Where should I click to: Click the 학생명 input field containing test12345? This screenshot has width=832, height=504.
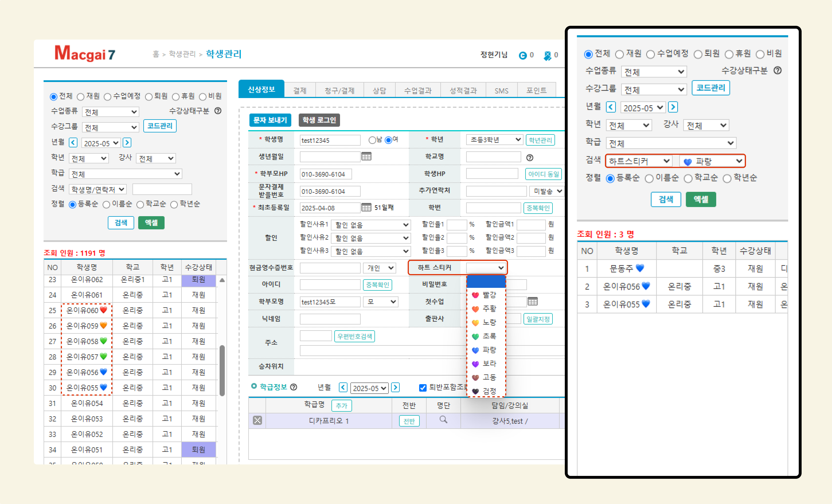(329, 140)
